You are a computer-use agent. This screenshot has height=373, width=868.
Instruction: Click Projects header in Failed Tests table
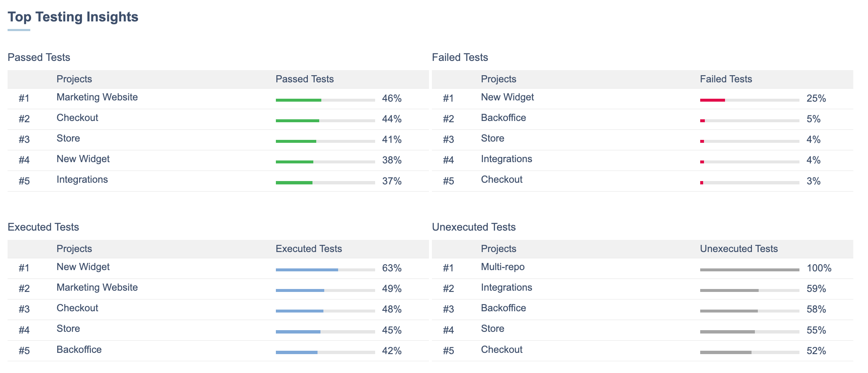pos(498,79)
